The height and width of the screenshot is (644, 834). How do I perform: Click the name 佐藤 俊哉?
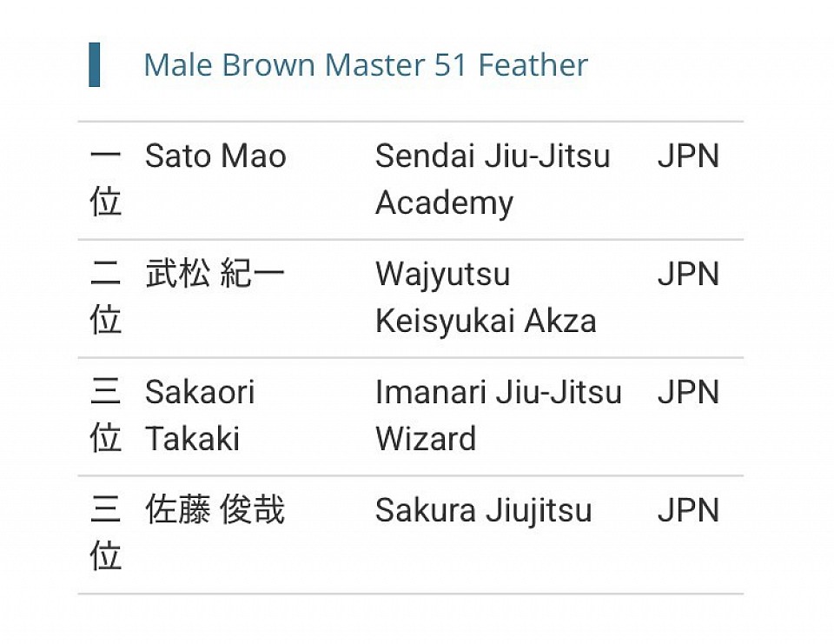coord(215,510)
